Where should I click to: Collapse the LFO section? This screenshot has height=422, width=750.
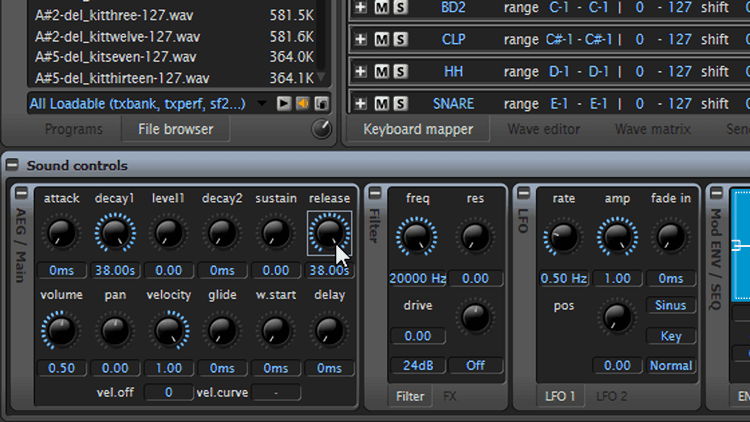click(x=524, y=193)
